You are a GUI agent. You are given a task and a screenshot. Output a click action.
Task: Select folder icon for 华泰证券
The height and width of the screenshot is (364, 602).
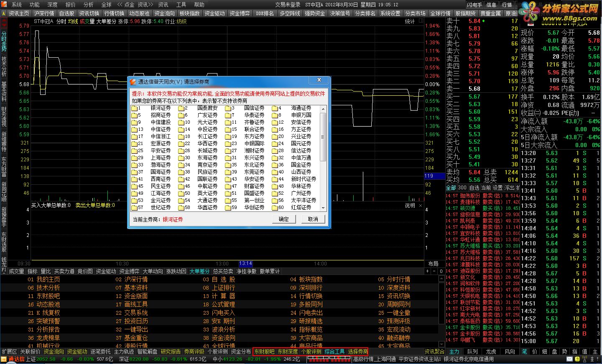228,115
